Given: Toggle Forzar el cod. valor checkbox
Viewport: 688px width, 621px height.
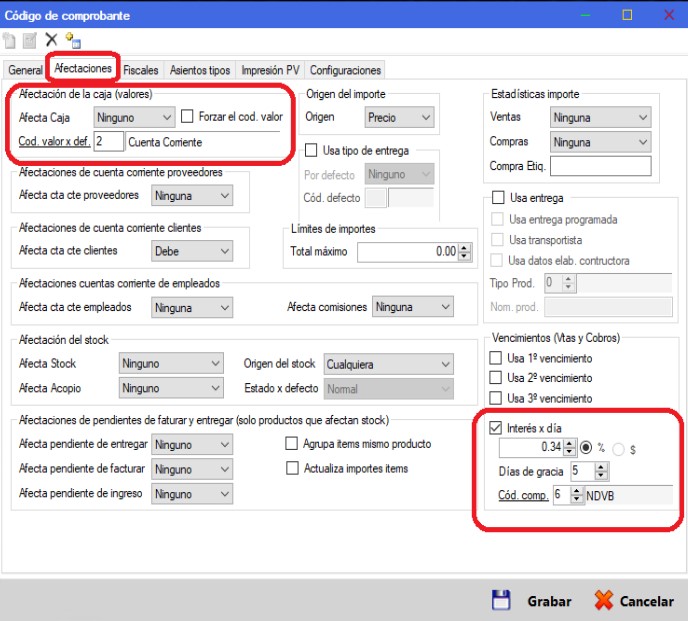Looking at the screenshot, I should point(187,116).
